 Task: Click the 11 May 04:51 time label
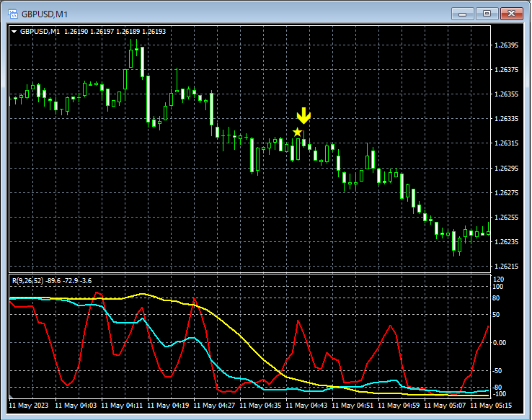point(353,406)
